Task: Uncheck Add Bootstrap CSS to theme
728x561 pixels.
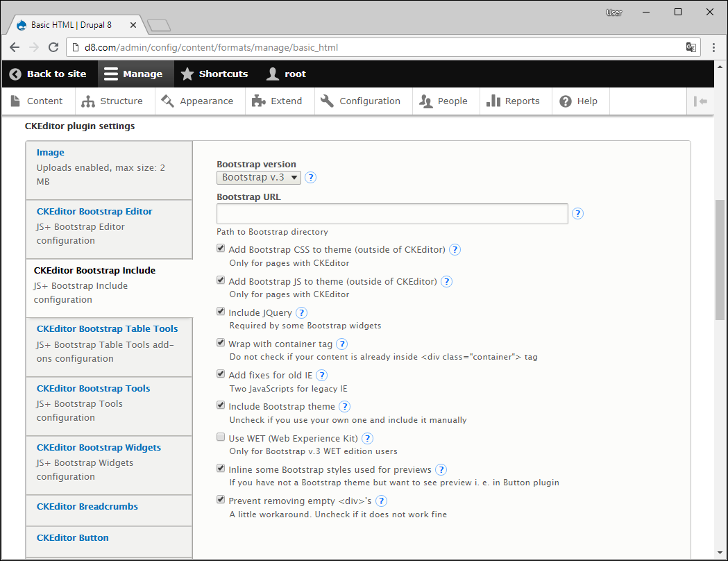Action: [x=221, y=249]
